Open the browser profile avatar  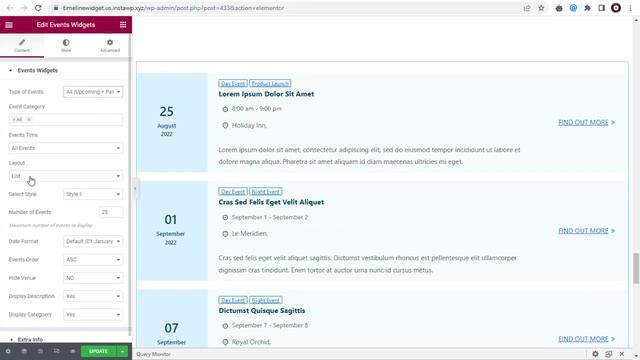point(616,8)
